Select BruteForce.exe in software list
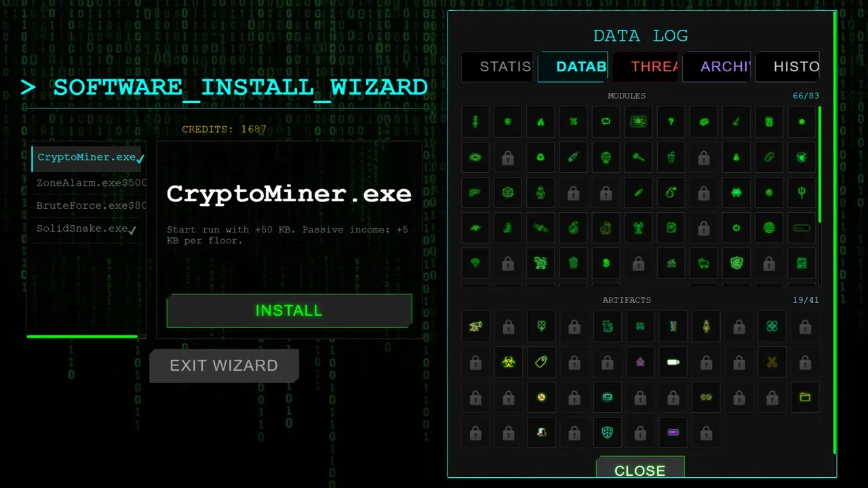Screen dimensions: 868x488 [87, 205]
